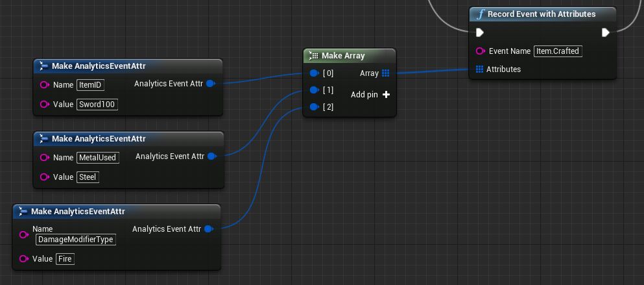The image size is (644, 285).
Task: Click the Value pin beside Sword100
Action: point(45,104)
